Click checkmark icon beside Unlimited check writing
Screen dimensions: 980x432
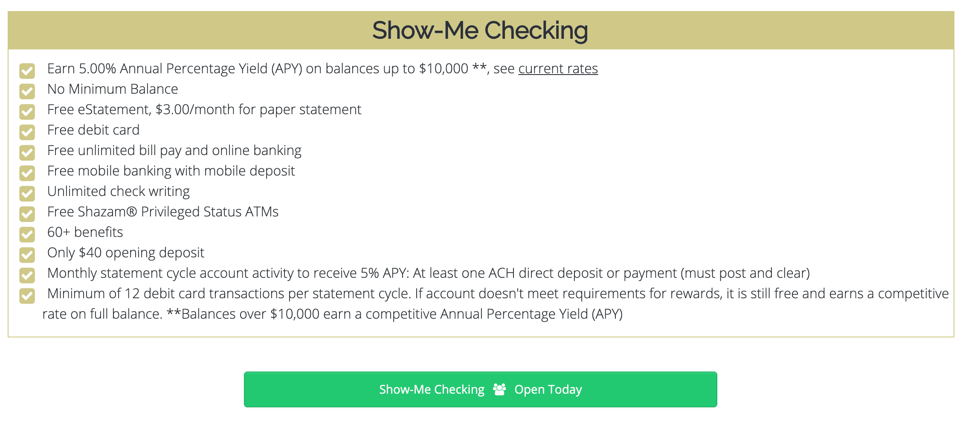point(27,193)
